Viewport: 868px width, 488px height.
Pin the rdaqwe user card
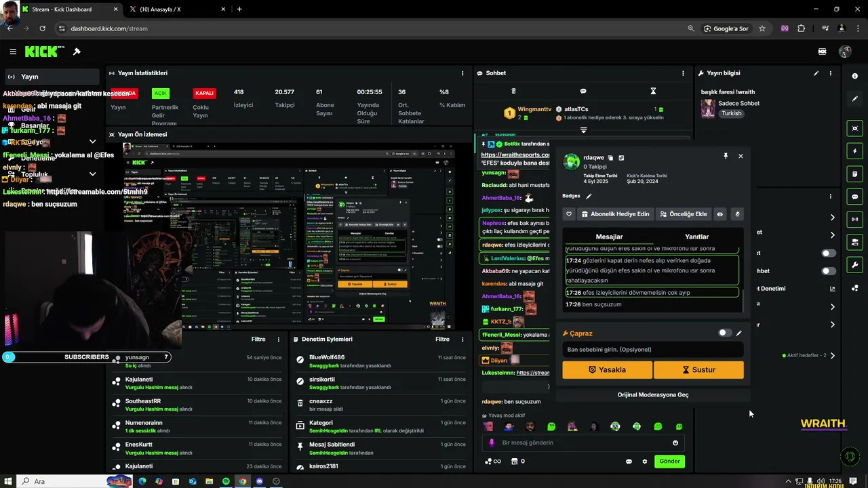(726, 156)
